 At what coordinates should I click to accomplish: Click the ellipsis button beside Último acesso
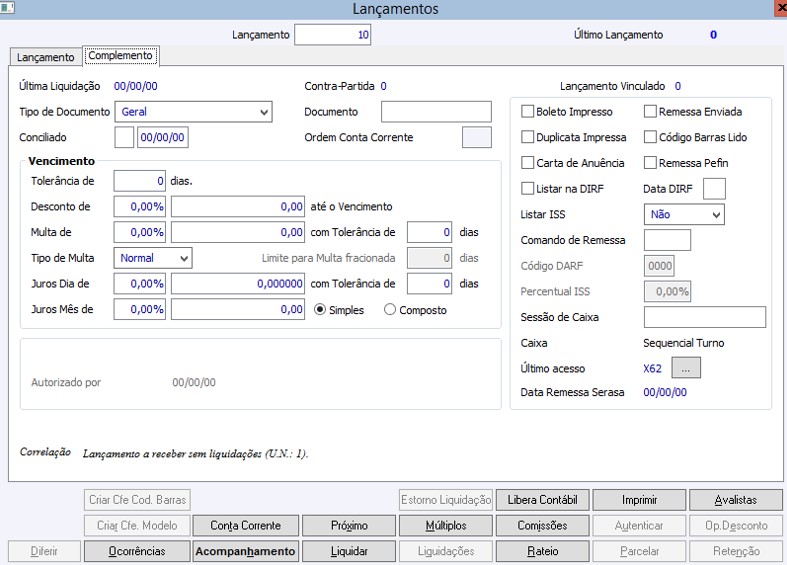pos(686,368)
